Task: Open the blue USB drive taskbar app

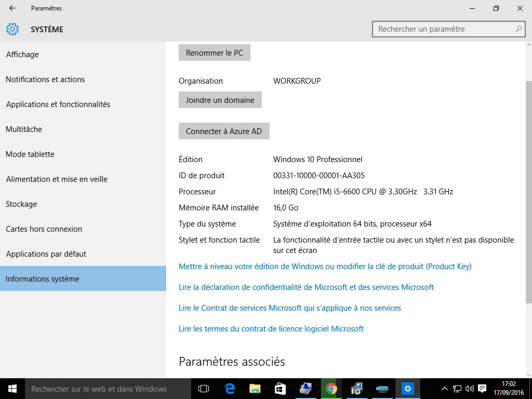Action: tap(382, 389)
